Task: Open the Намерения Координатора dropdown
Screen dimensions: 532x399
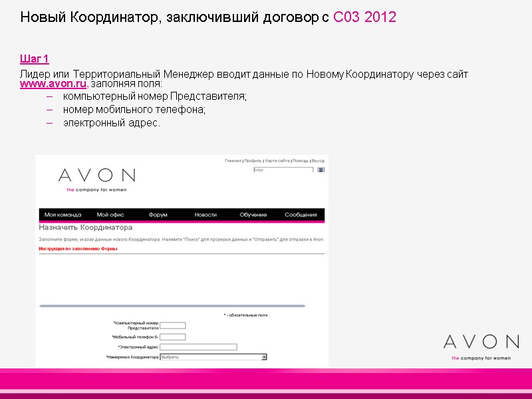Action: 213,357
